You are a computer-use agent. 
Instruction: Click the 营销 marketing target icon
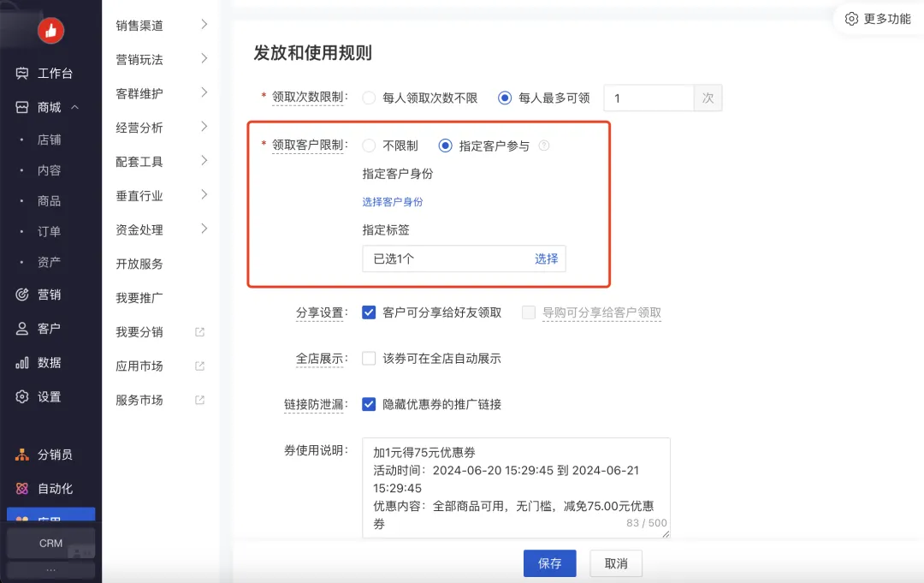[22, 294]
